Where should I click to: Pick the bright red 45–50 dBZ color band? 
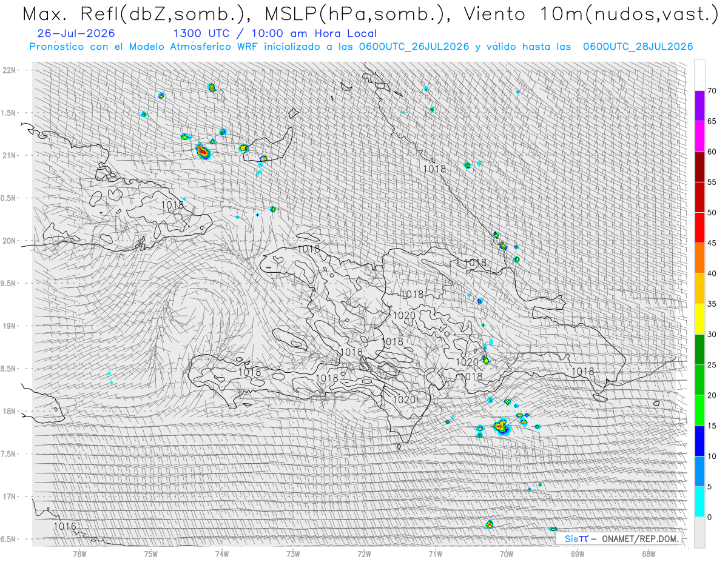point(699,228)
